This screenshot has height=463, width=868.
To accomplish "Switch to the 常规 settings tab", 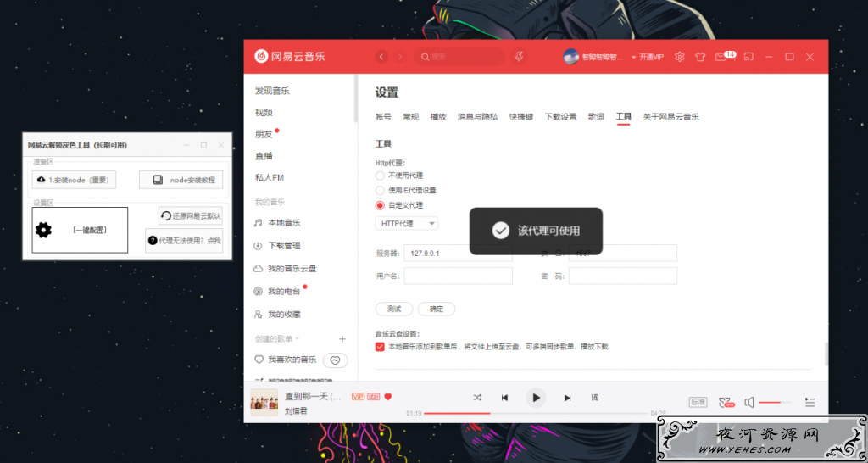I will pos(411,117).
